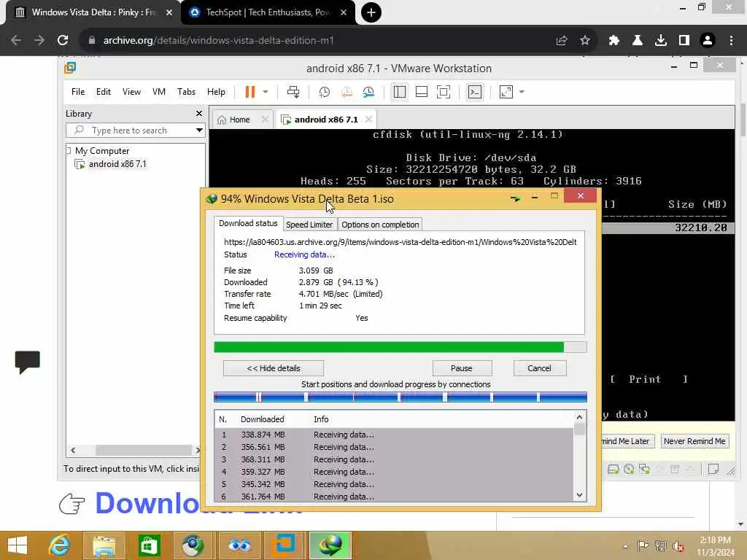Pause the download

coord(462,368)
